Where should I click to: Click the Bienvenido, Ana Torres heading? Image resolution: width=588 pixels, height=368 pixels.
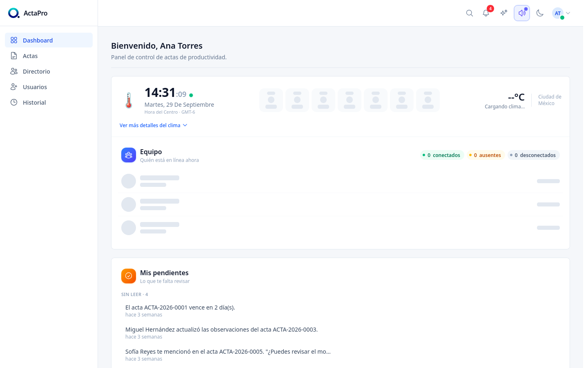(x=157, y=46)
